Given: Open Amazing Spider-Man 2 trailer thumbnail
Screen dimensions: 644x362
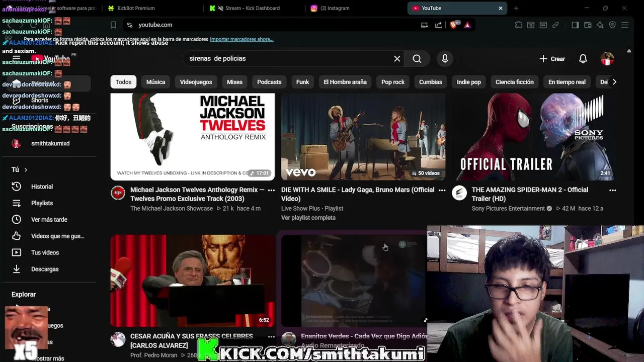Looking at the screenshot, I should tap(534, 136).
